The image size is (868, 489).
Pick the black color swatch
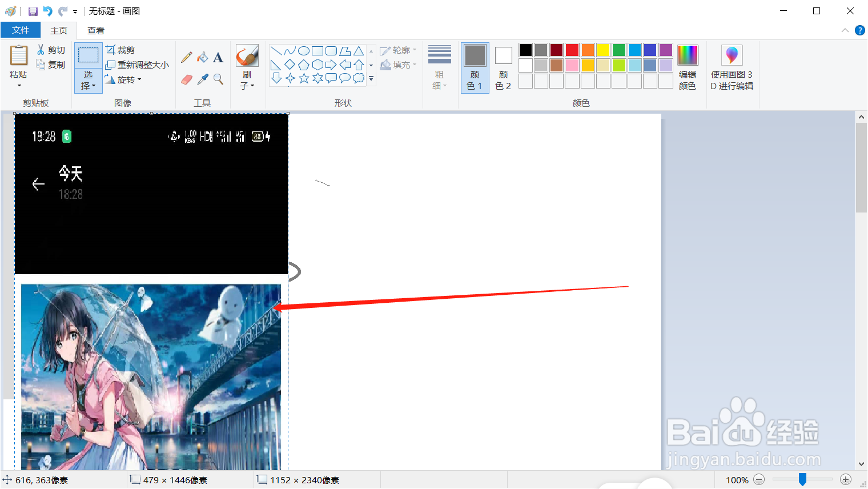pos(526,50)
